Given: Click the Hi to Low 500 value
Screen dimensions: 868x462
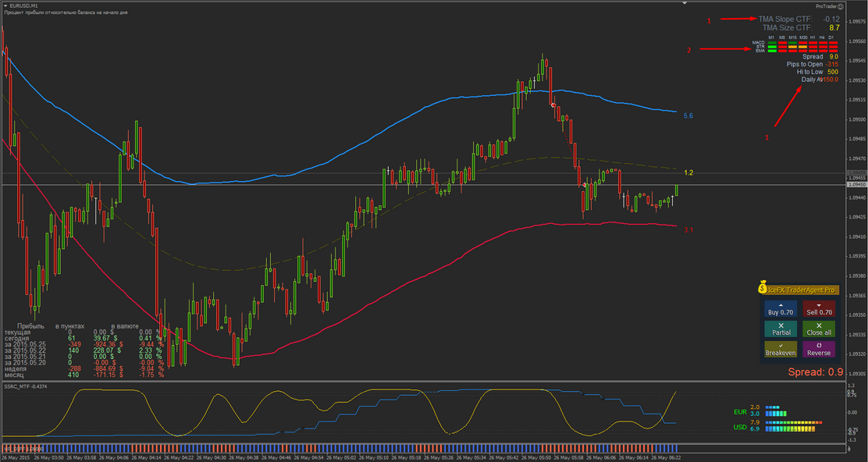Looking at the screenshot, I should click(x=833, y=72).
